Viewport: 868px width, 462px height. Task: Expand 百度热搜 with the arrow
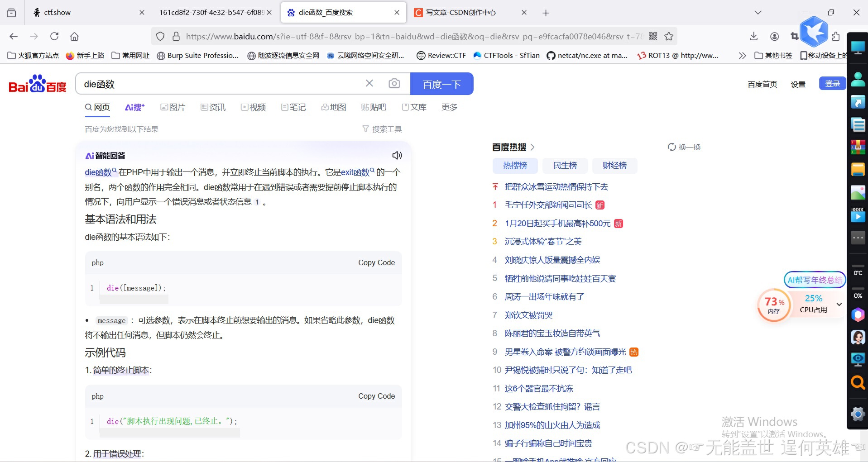532,147
